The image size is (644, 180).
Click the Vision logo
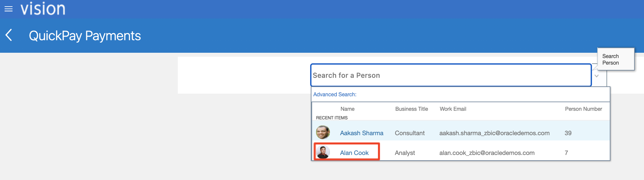coord(43,9)
